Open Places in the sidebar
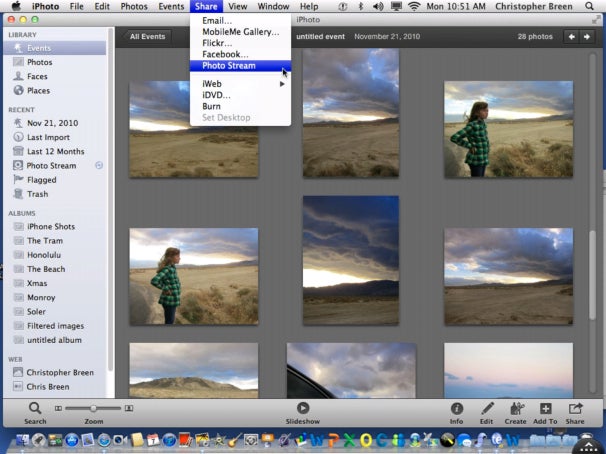Screen dimensions: 606x454 point(54,91)
